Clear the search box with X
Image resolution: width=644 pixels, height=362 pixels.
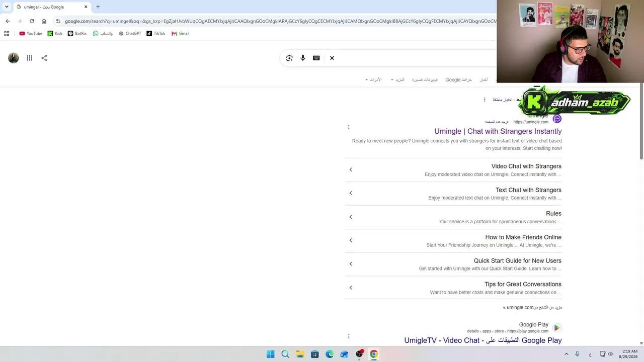pyautogui.click(x=332, y=58)
